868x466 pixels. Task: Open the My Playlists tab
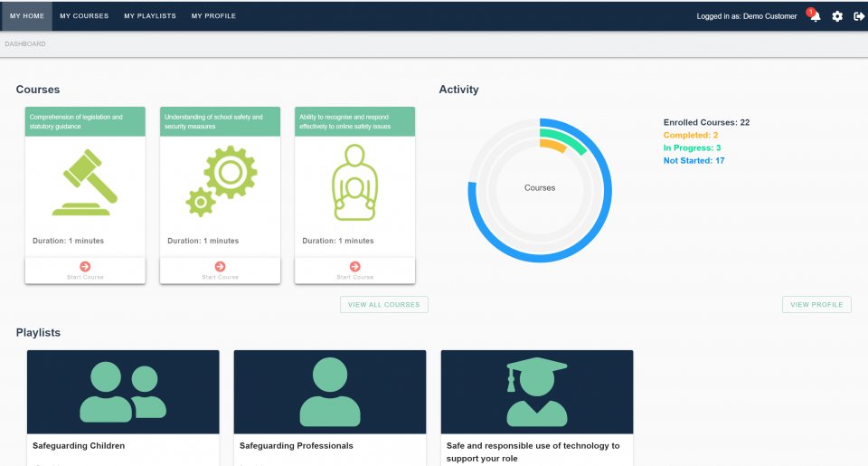[x=150, y=16]
